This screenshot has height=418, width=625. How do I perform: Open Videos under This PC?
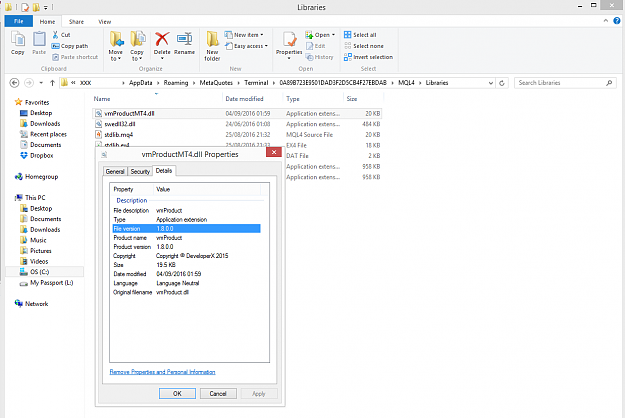coord(34,261)
